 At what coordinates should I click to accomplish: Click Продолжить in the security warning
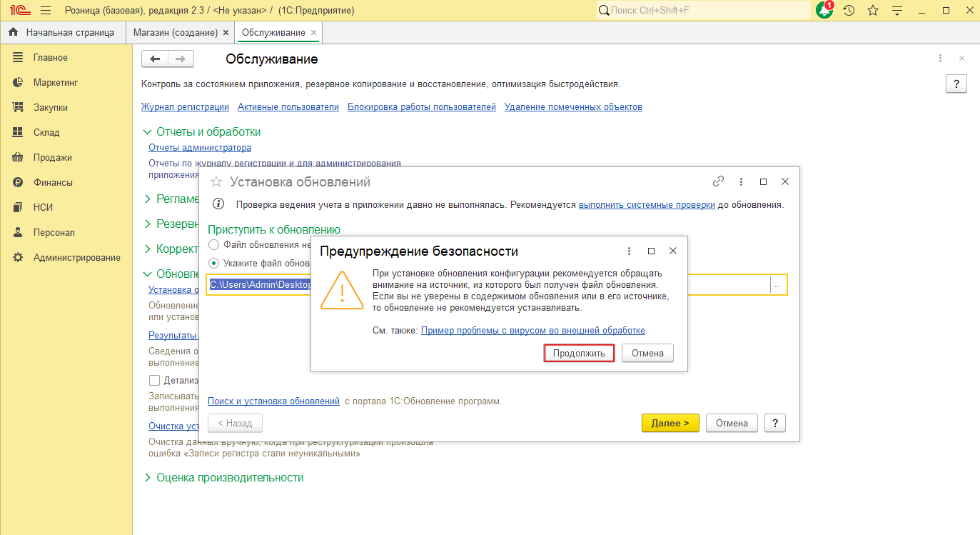coord(579,353)
